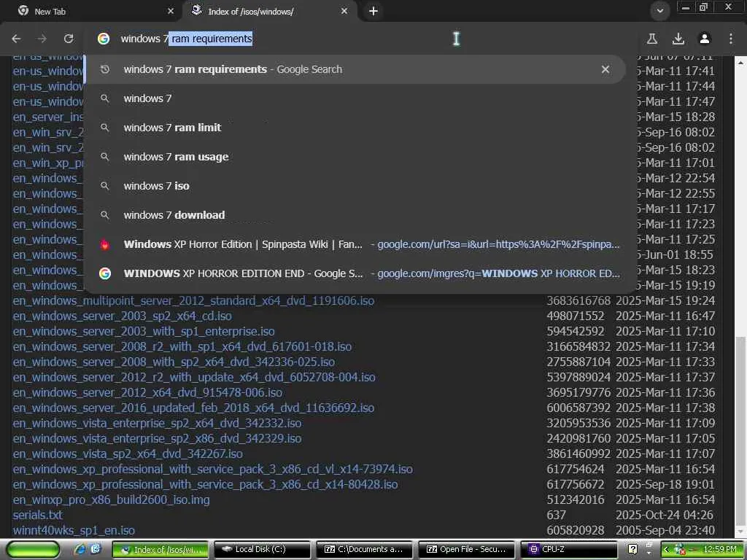Viewport: 747px width, 560px height.
Task: Click the forward navigation arrow
Action: click(42, 39)
